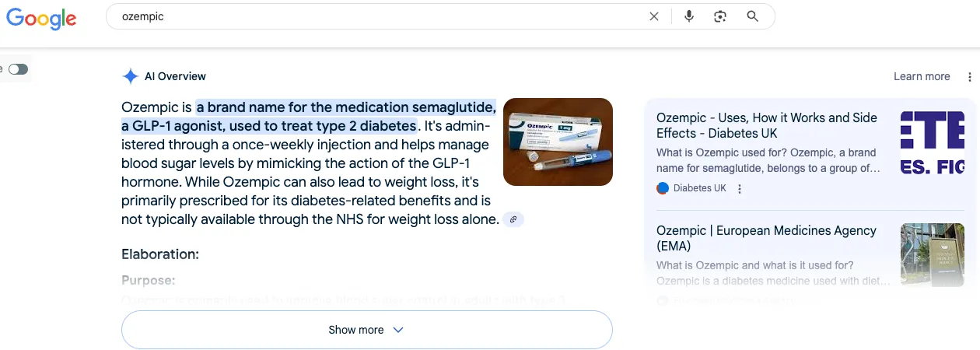The height and width of the screenshot is (350, 980).
Task: Click into the ozempic search field
Action: pyautogui.click(x=373, y=16)
